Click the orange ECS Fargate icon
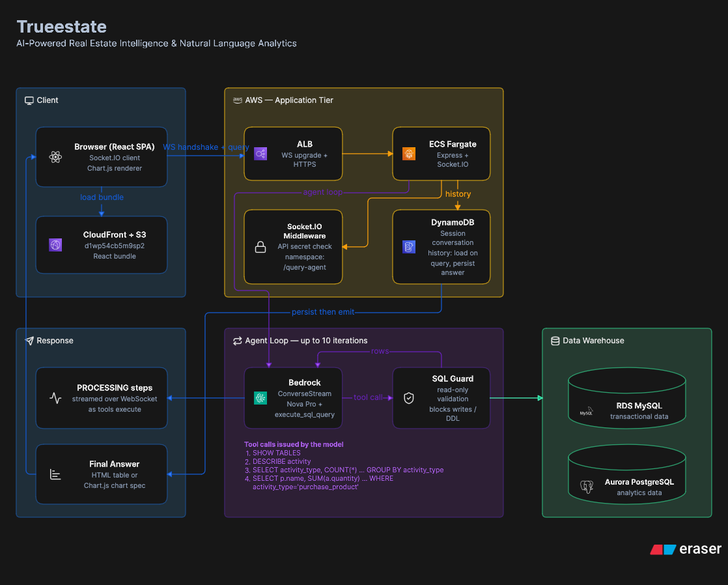Screen dimensions: 728x585 pyautogui.click(x=408, y=154)
